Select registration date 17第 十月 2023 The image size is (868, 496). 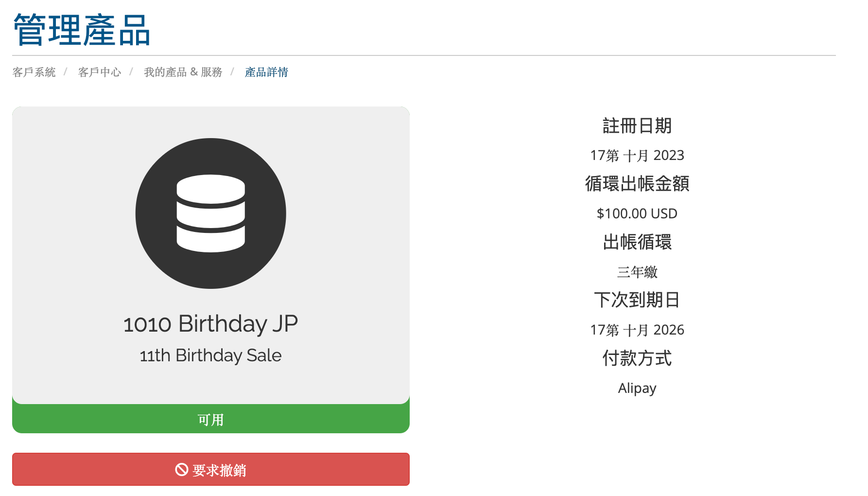click(637, 156)
